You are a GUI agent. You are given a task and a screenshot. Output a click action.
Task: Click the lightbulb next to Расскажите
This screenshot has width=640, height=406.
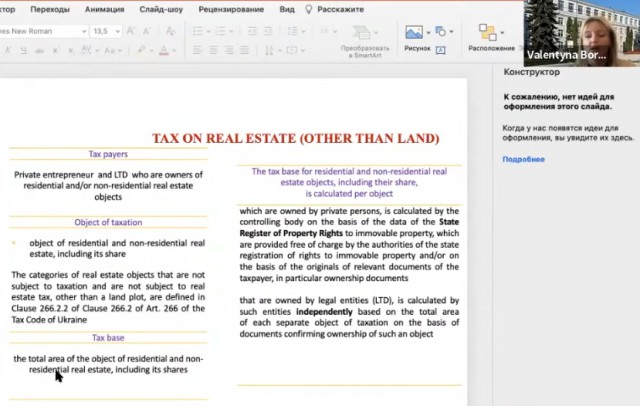(x=309, y=9)
